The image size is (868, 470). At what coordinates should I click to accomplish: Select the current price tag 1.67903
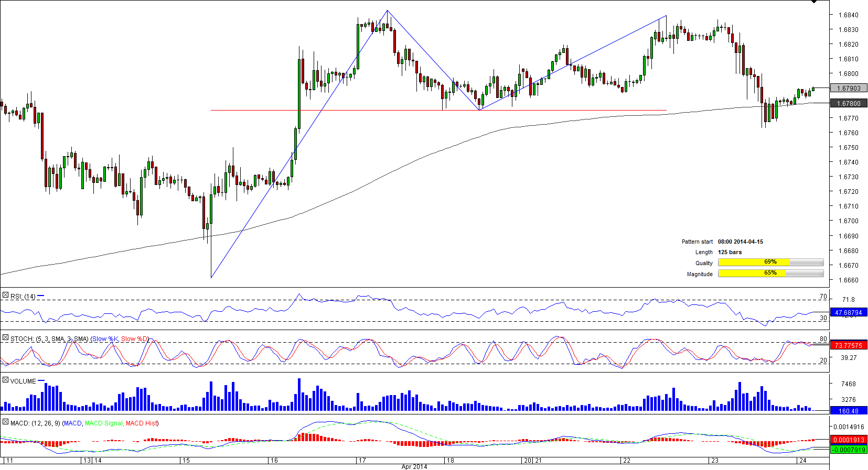click(x=848, y=89)
